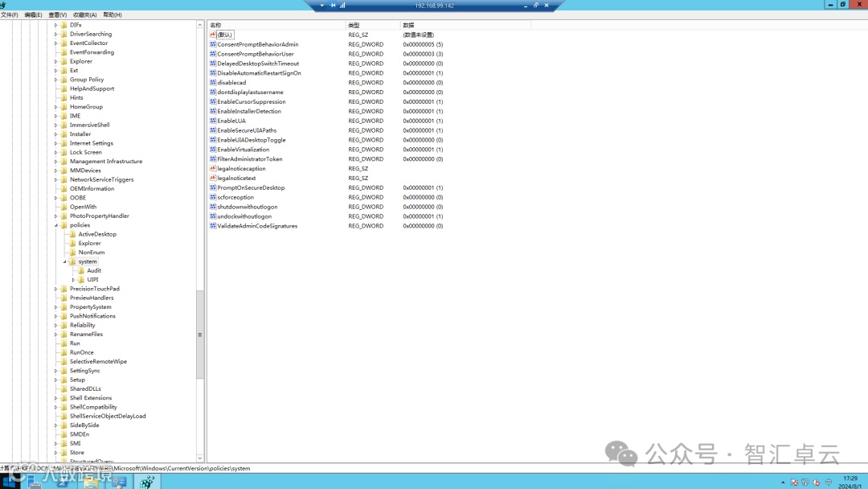Screen dimensions: 868x489
Task: Expand the Shell Extensions key
Action: (56, 398)
